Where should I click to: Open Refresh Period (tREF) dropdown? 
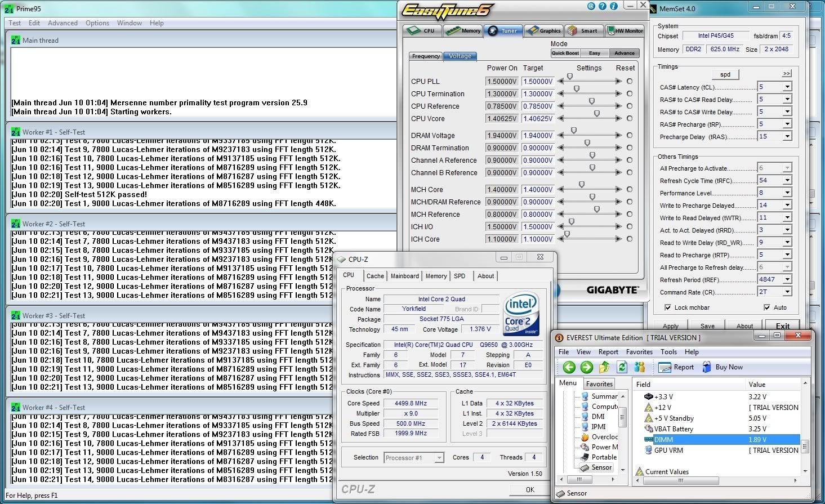(x=787, y=279)
